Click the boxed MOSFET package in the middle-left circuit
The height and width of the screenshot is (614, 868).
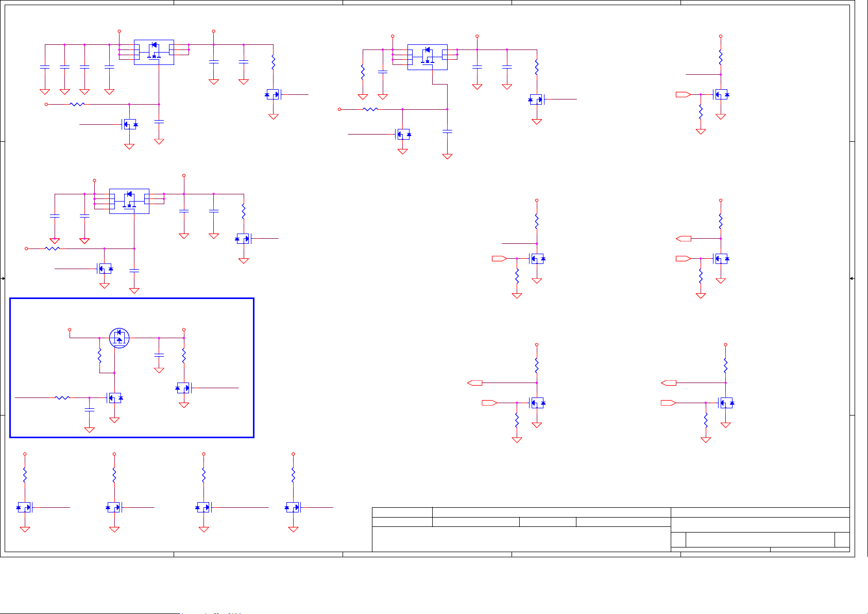click(x=129, y=201)
